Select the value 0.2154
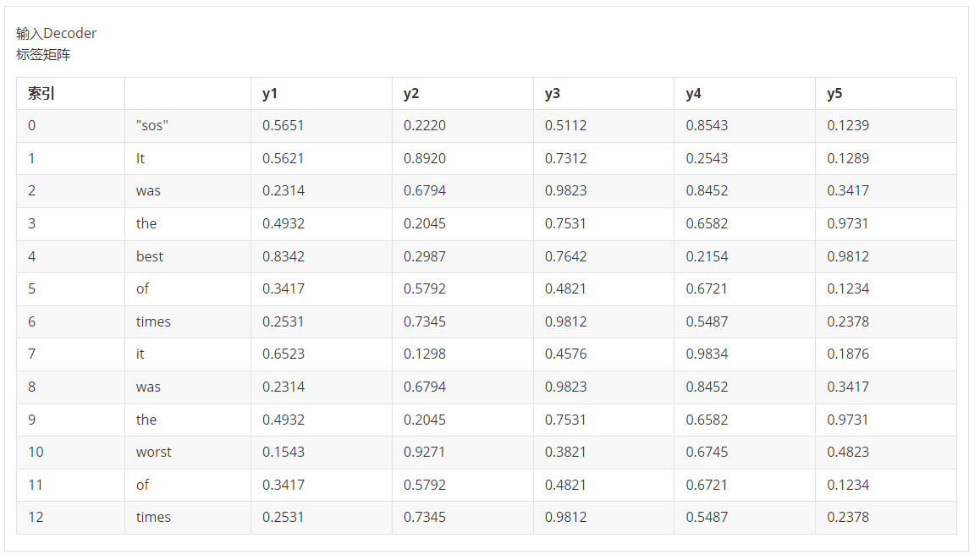 [707, 256]
